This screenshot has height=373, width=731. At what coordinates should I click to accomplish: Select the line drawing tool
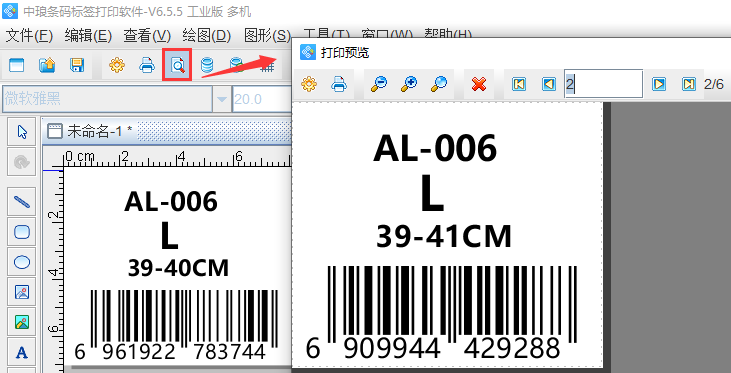click(x=22, y=201)
